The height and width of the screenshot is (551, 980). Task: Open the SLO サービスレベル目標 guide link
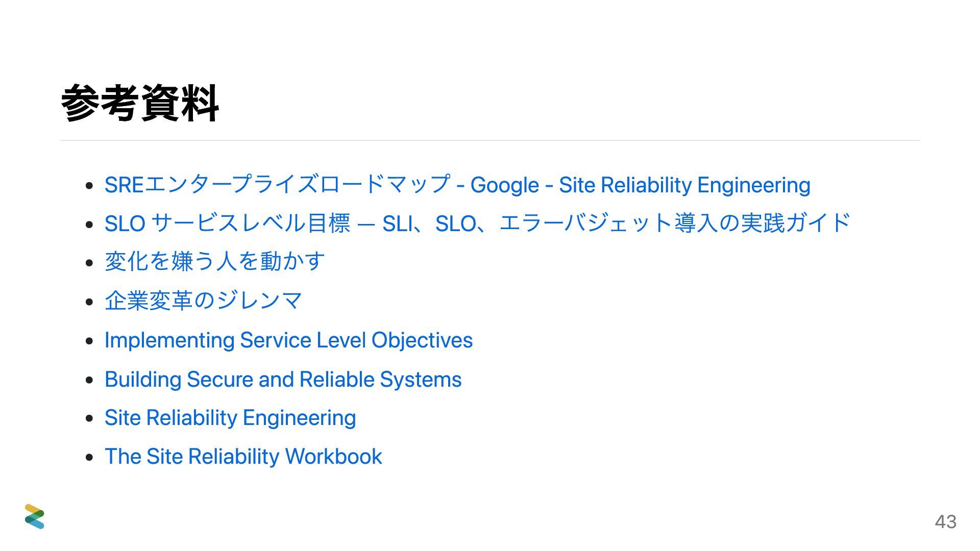tap(477, 223)
